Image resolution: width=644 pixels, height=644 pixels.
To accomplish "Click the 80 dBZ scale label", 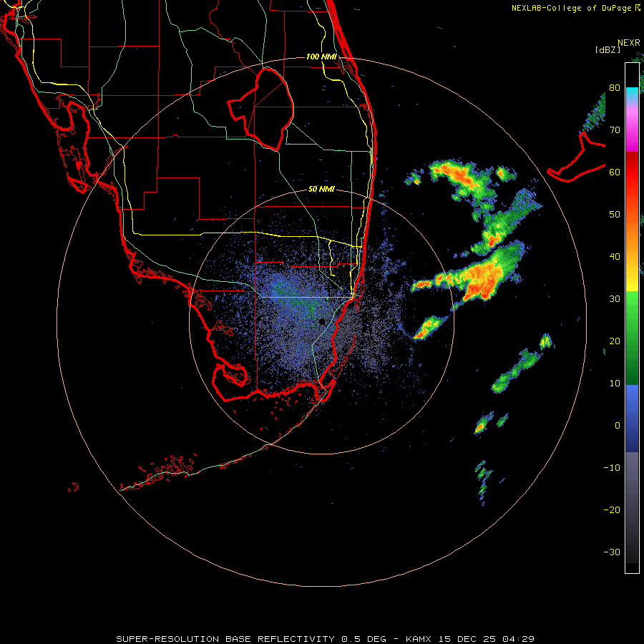I will coord(615,87).
